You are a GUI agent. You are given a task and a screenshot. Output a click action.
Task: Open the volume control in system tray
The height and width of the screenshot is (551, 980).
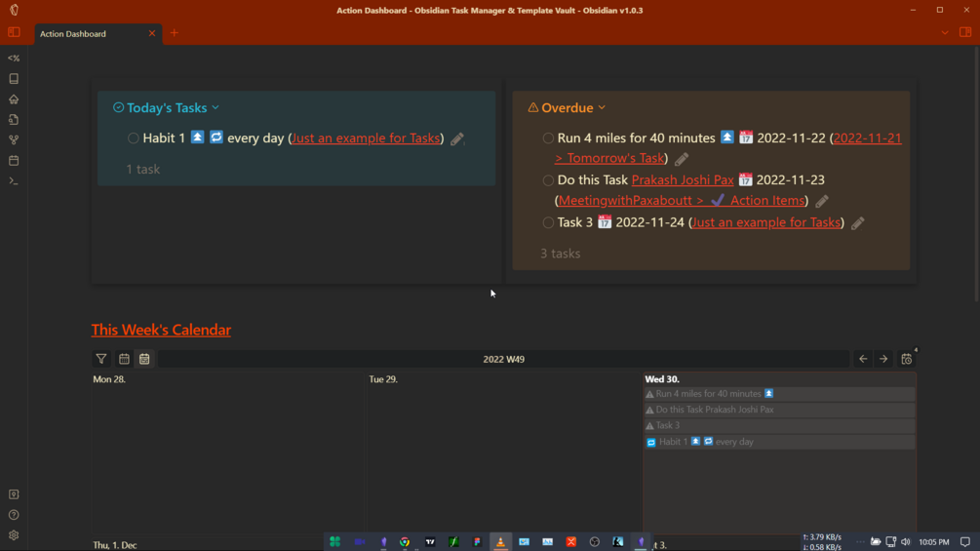click(x=906, y=541)
